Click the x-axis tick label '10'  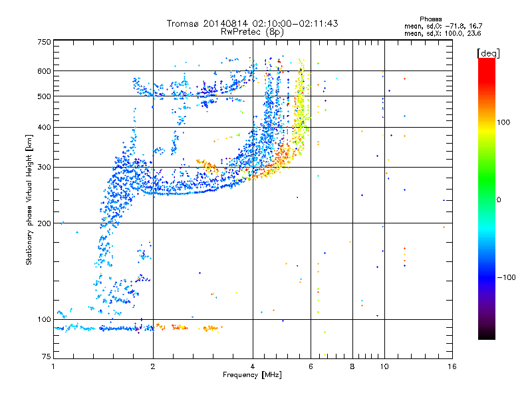[384, 366]
